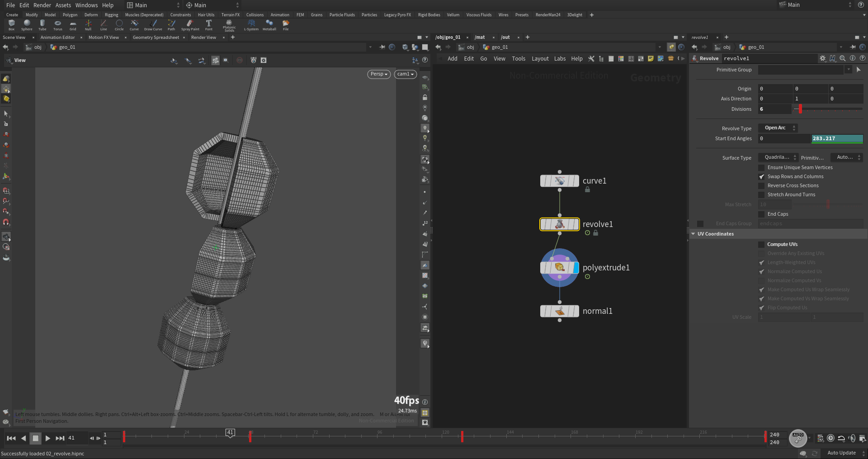Viewport: 868px width, 459px height.
Task: Select the Box shelf tool
Action: [11, 25]
